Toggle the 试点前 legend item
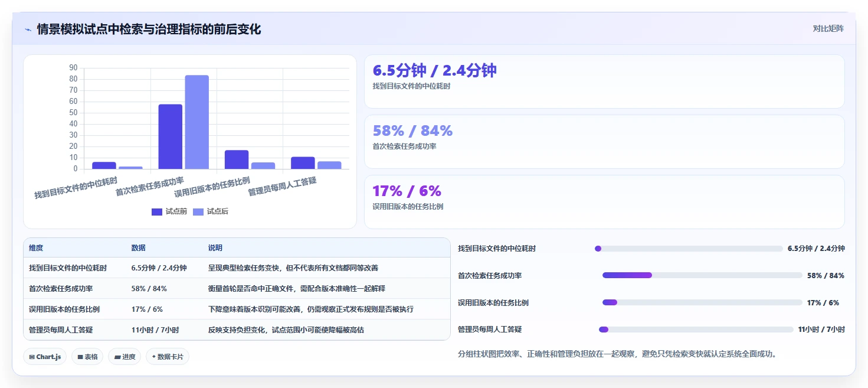This screenshot has width=868, height=388. tap(169, 211)
